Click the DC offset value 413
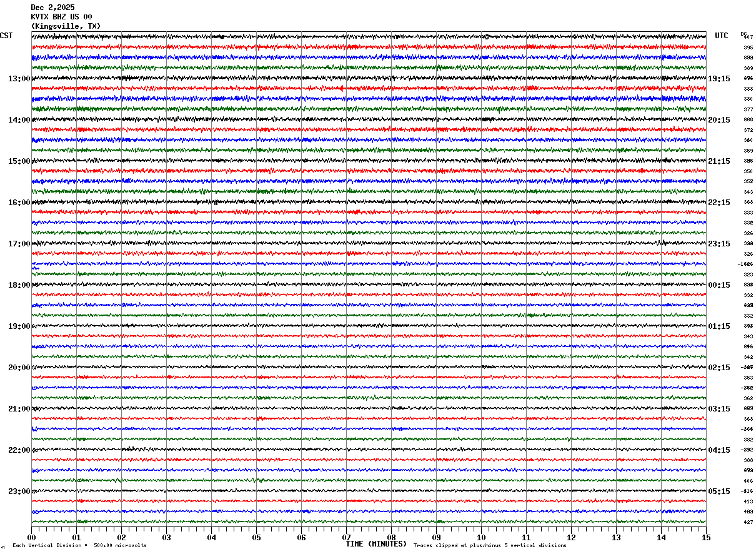Image resolution: width=756 pixels, height=554 pixels. [x=748, y=501]
